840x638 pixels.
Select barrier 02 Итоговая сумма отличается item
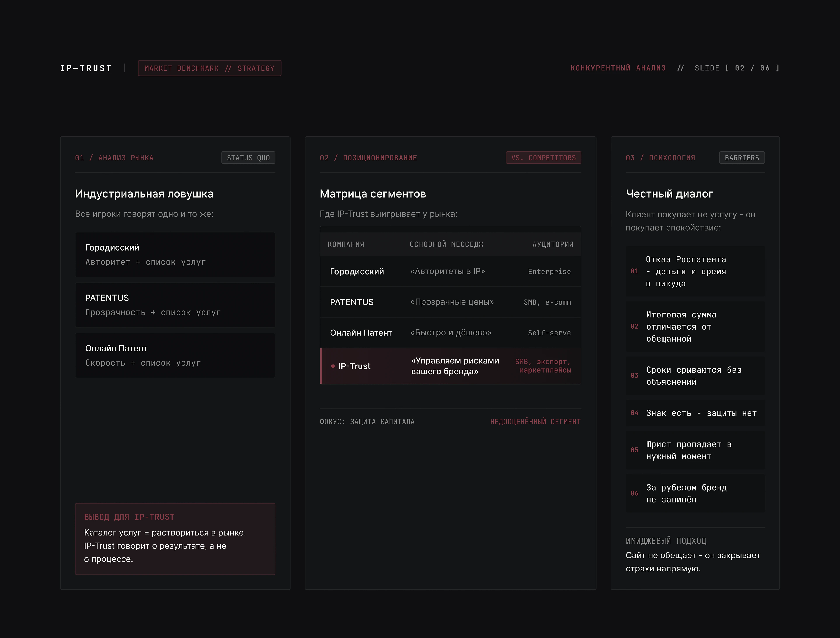point(695,327)
